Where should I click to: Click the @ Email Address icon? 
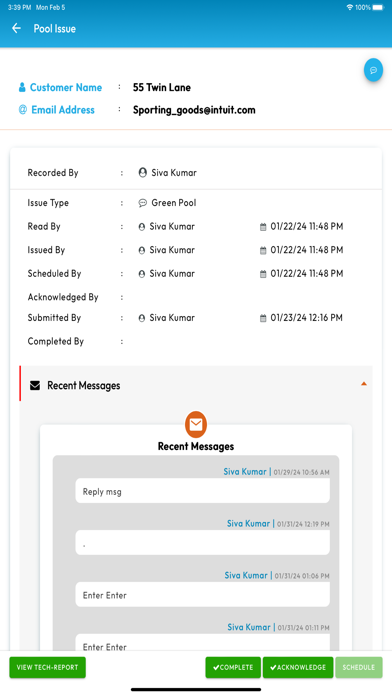(23, 110)
